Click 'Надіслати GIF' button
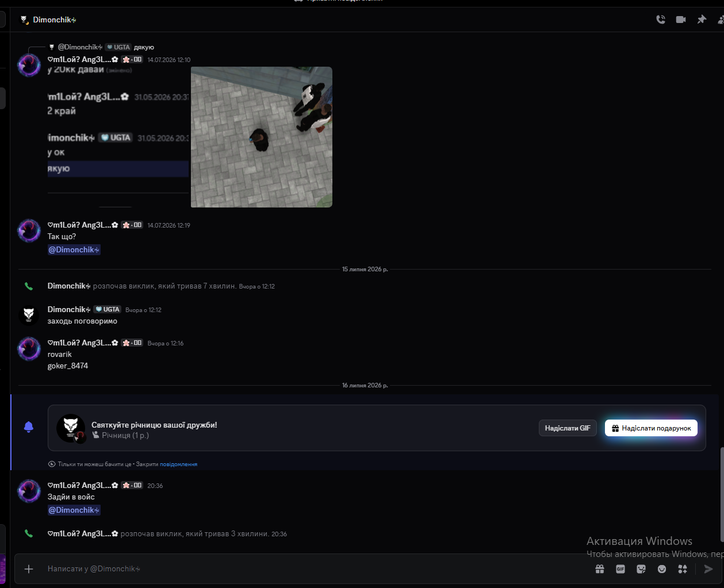This screenshot has height=588, width=724. (x=568, y=428)
